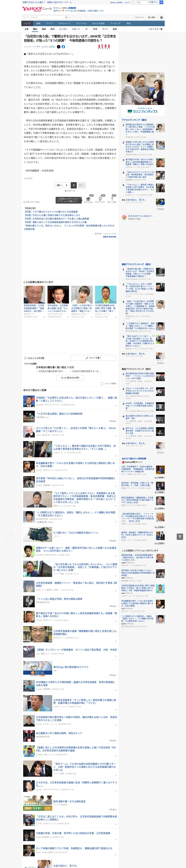This screenshot has width=186, height=868.
Task: Click the top web search input field
Action: click(139, 2)
